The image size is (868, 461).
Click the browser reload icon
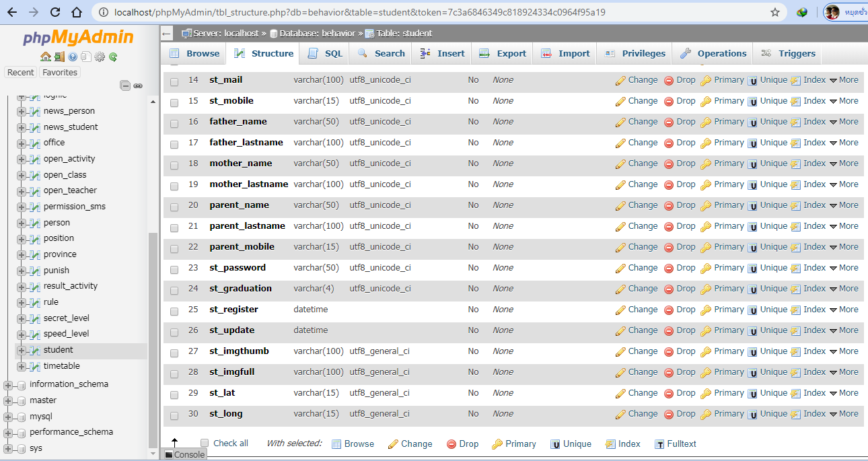[56, 12]
